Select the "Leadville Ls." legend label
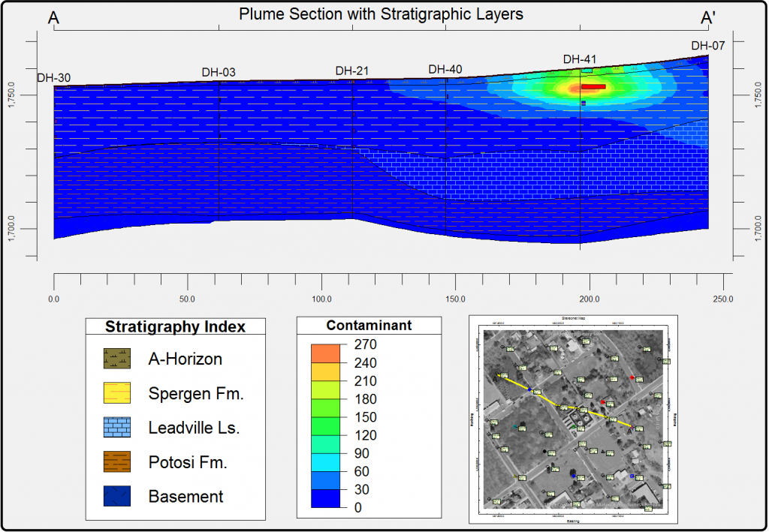 (x=195, y=428)
